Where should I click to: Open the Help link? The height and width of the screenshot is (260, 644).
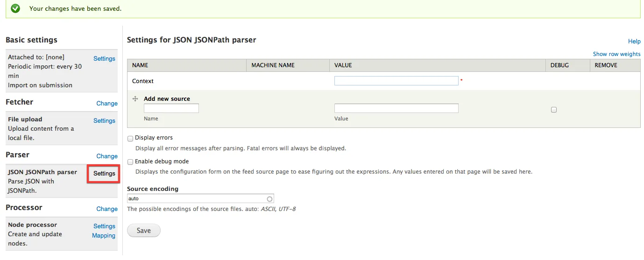(x=634, y=42)
